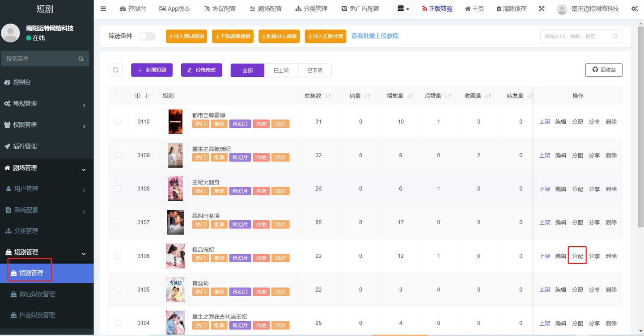
Task: Open the fullscreen toggle icon
Action: [542, 8]
